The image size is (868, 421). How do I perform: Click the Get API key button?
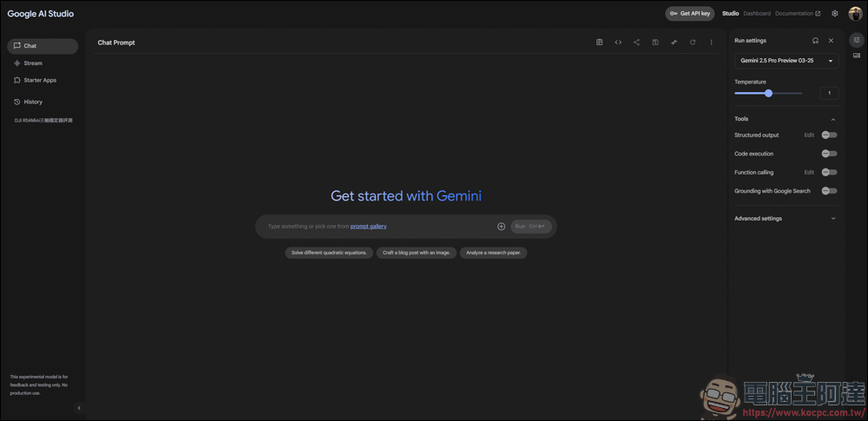(690, 13)
